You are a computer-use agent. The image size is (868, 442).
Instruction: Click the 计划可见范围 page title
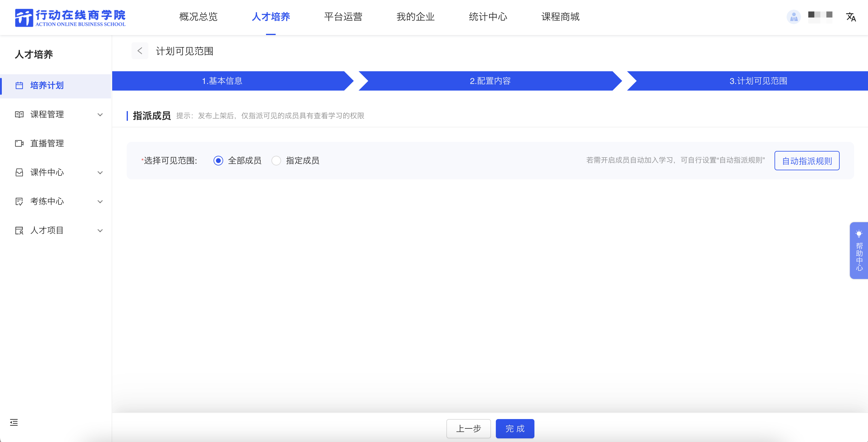184,51
